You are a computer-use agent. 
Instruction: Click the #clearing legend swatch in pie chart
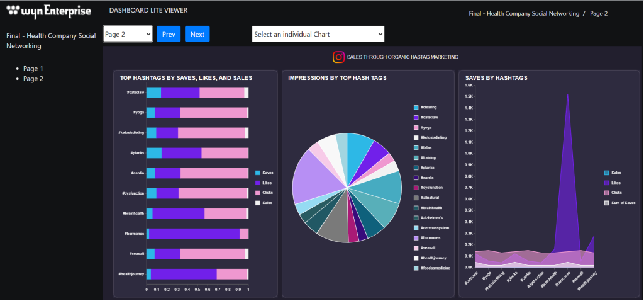coord(416,108)
